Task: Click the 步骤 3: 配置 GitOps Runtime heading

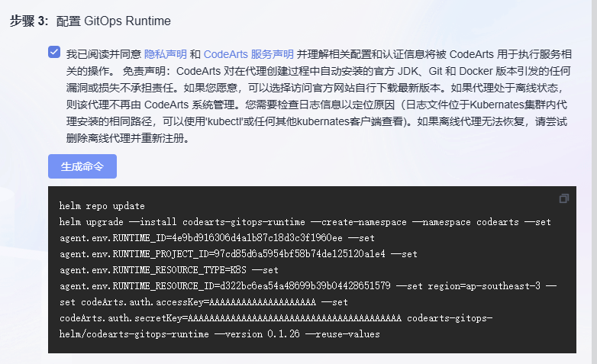Action: (x=90, y=21)
